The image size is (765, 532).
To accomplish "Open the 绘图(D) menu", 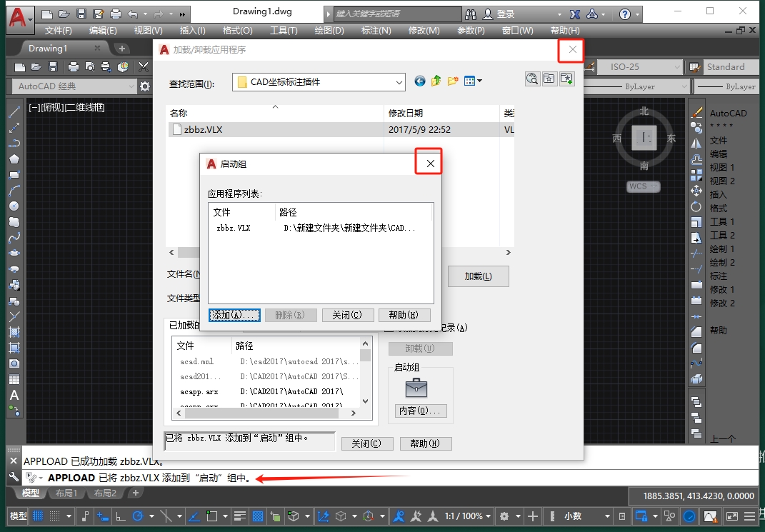I will [x=329, y=31].
